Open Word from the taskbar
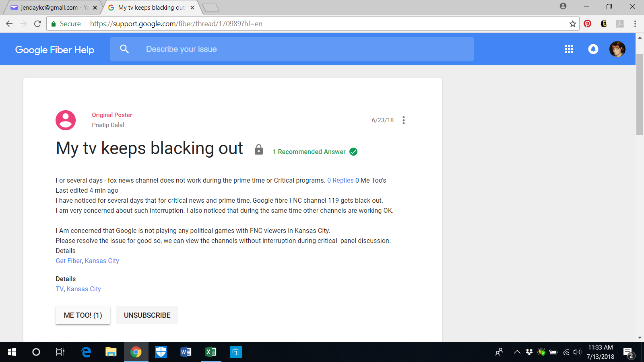This screenshot has width=644, height=362. pyautogui.click(x=186, y=352)
